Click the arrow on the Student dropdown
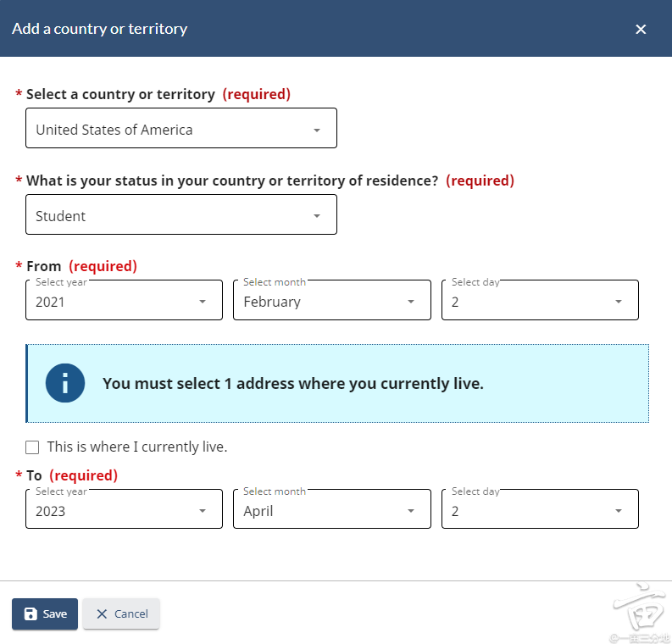The image size is (672, 644). click(317, 217)
